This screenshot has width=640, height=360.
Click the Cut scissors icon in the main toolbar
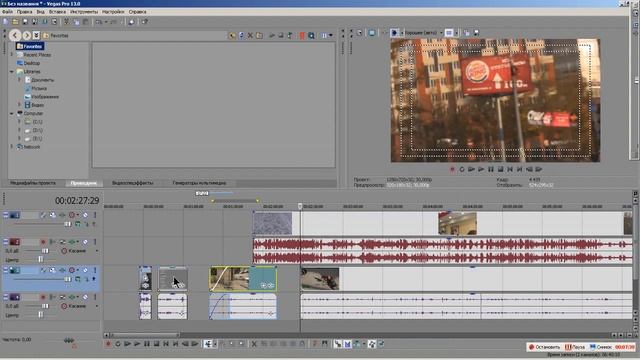66,22
